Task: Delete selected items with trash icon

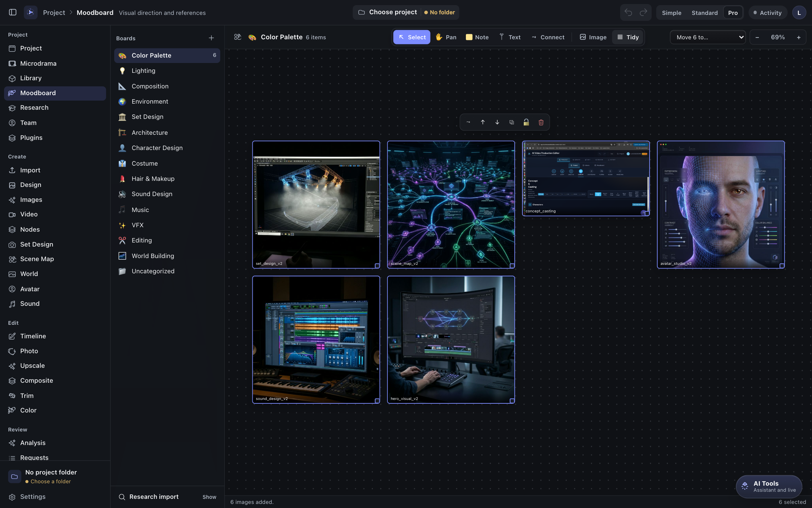Action: pos(541,122)
